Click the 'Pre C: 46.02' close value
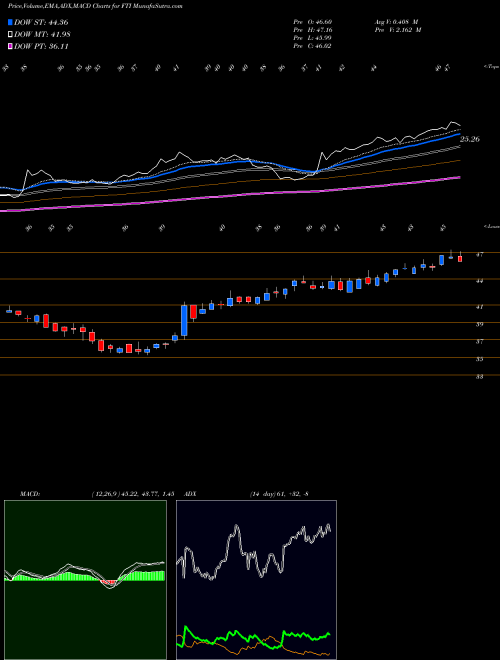 tap(312, 46)
